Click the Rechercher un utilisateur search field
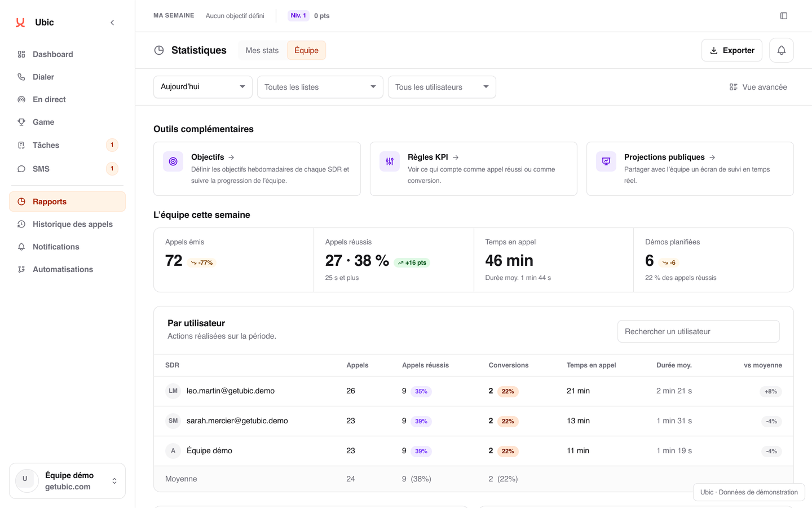The image size is (812, 508). pyautogui.click(x=699, y=331)
